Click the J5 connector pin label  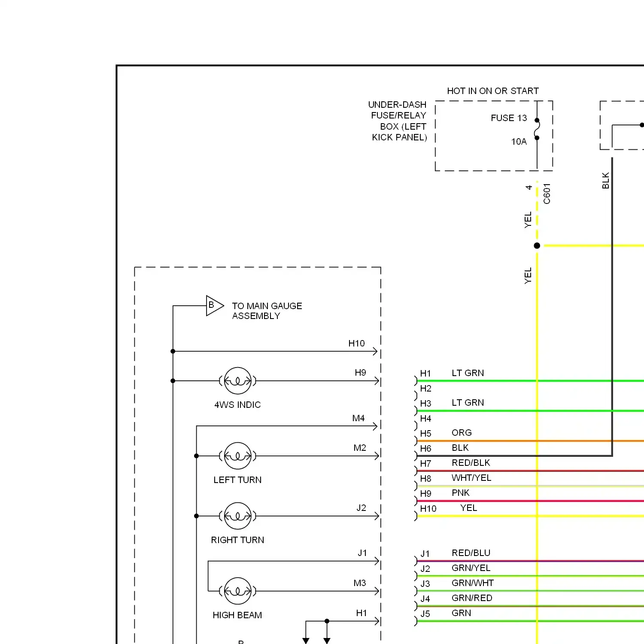pos(425,614)
